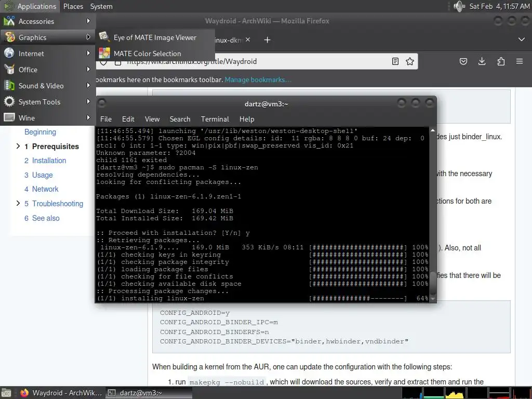The image size is (532, 399).
Task: Expand arrow next to Wine
Action: click(88, 117)
